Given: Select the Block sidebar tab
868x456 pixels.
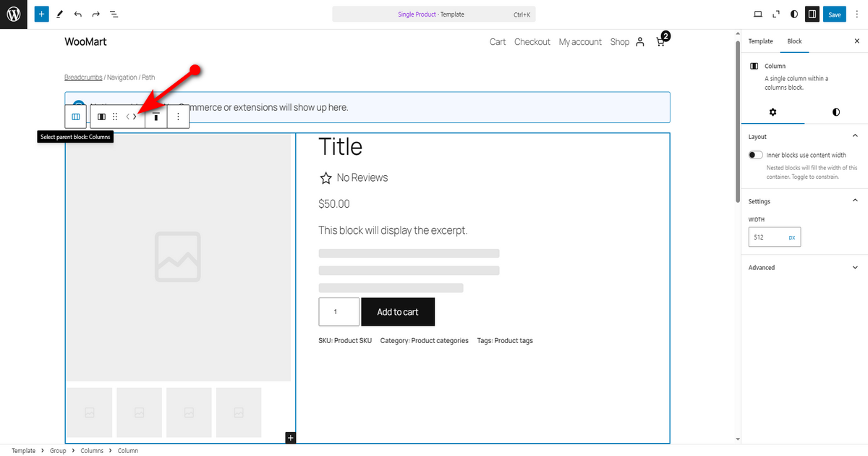Looking at the screenshot, I should pos(794,41).
